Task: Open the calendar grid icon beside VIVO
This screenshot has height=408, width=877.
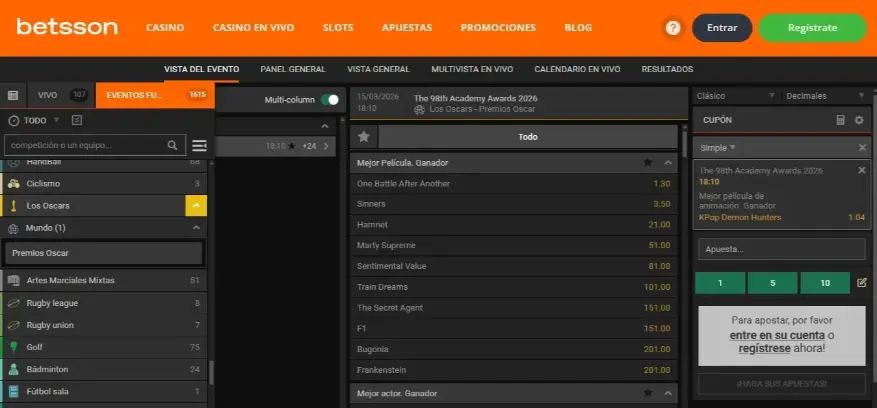Action: [x=13, y=95]
